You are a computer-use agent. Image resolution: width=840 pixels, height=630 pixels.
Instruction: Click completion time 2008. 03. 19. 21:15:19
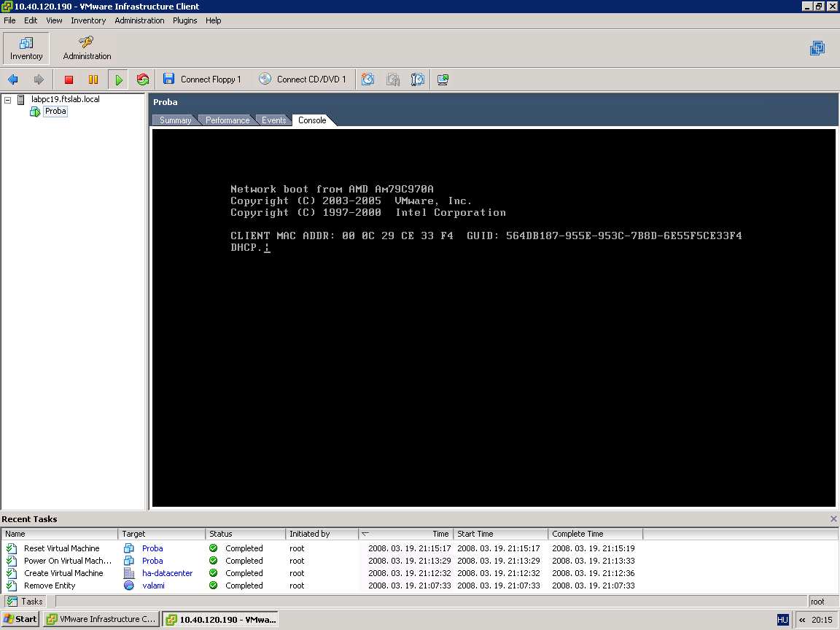click(594, 548)
